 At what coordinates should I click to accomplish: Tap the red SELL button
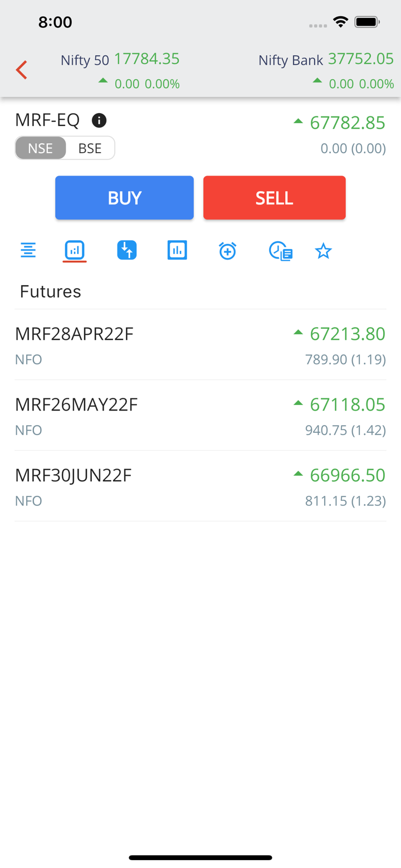pyautogui.click(x=275, y=198)
